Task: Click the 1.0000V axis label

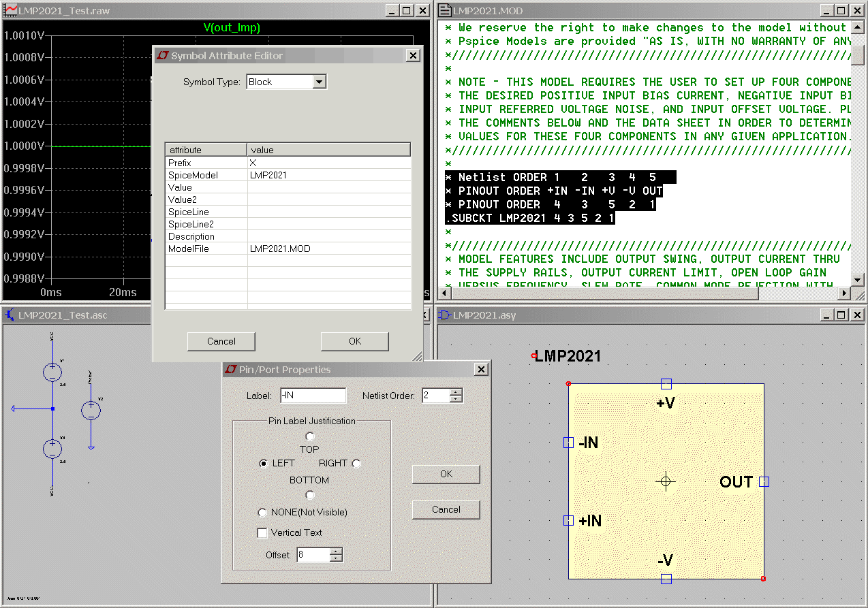Action: click(24, 146)
